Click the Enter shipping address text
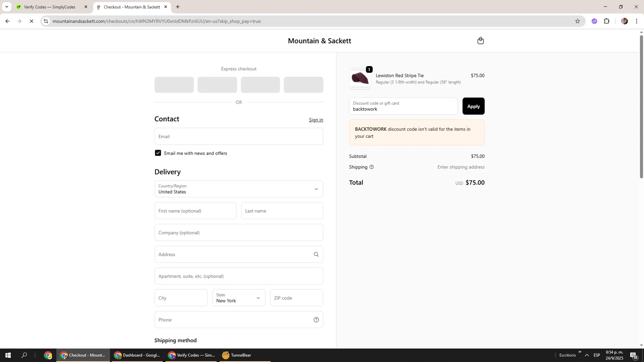 [461, 167]
